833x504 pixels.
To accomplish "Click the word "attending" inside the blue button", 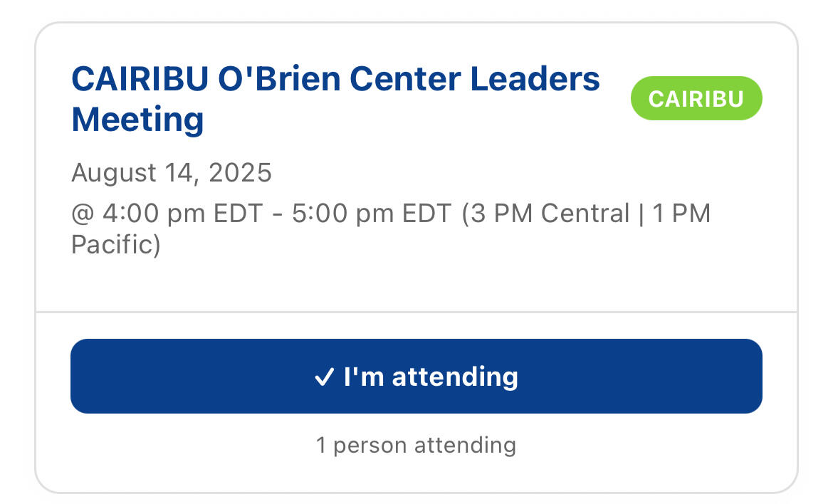I will pos(455,377).
